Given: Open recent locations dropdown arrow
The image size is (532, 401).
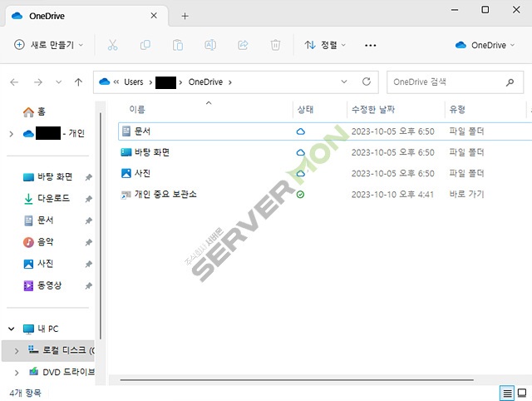Looking at the screenshot, I should (x=59, y=82).
